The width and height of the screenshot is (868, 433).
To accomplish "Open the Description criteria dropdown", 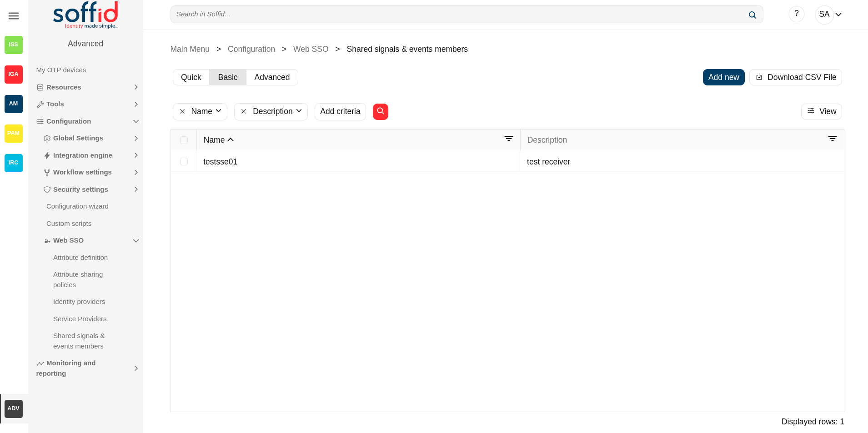I will tap(299, 111).
